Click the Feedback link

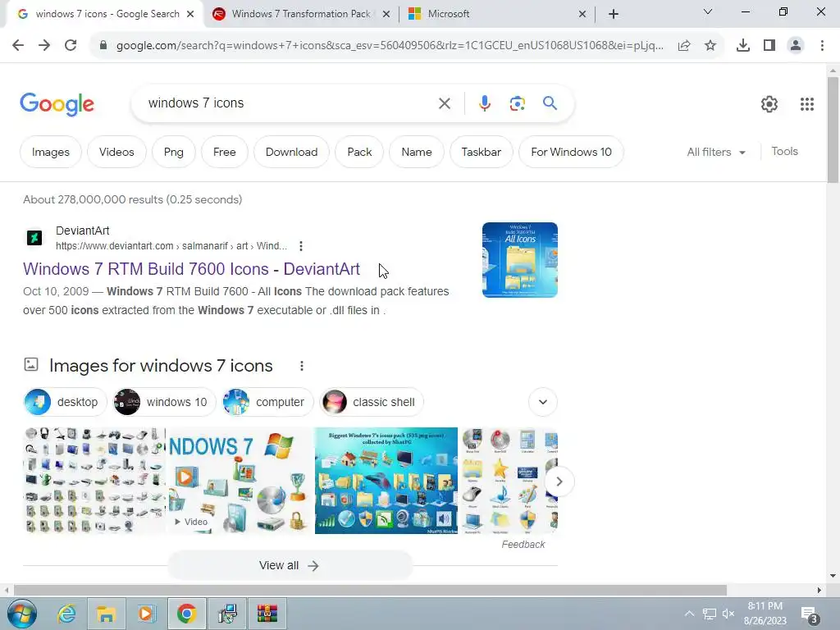click(523, 545)
